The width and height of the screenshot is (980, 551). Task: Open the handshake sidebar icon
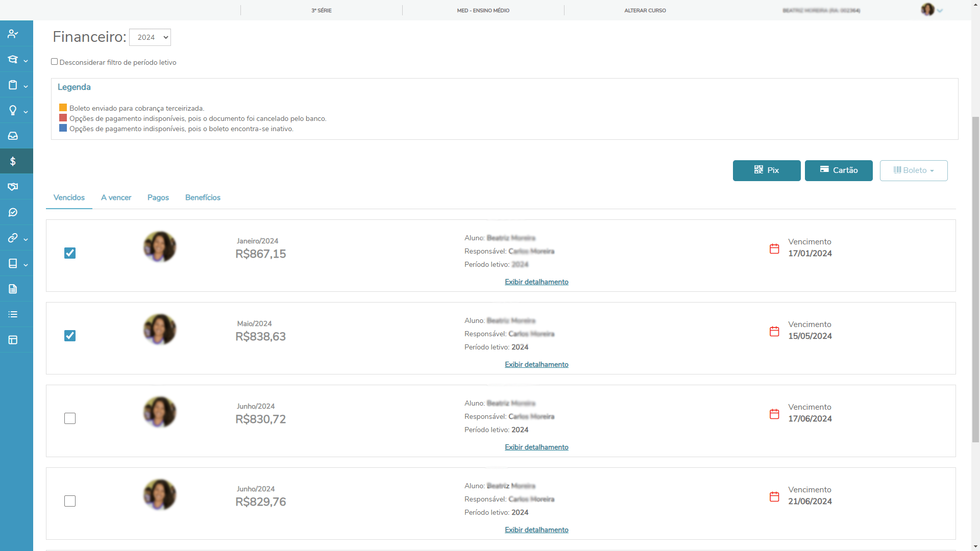[13, 187]
